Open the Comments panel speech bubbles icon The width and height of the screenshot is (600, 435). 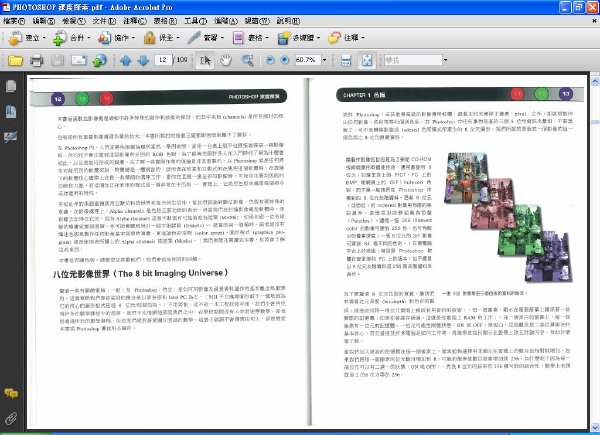(11, 393)
